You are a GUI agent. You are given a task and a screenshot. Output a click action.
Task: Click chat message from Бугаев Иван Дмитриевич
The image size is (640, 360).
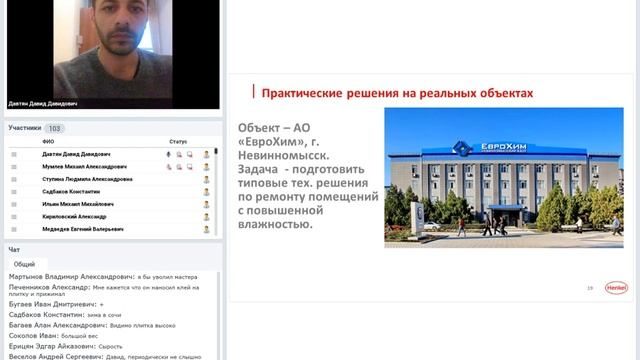(56, 304)
